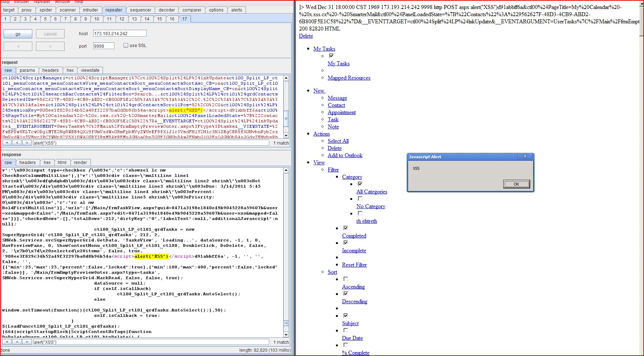644x356 pixels.
Task: Toggle the All Categories checkbox
Action: click(x=360, y=184)
